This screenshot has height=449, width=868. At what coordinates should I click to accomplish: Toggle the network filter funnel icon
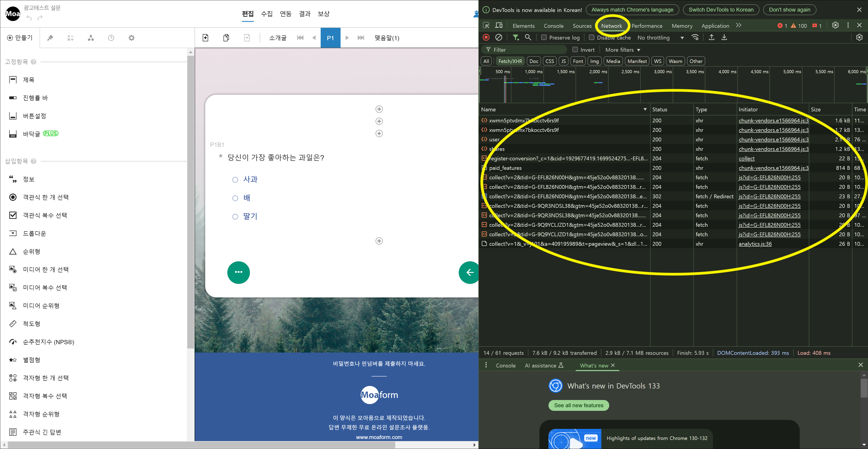coord(515,37)
